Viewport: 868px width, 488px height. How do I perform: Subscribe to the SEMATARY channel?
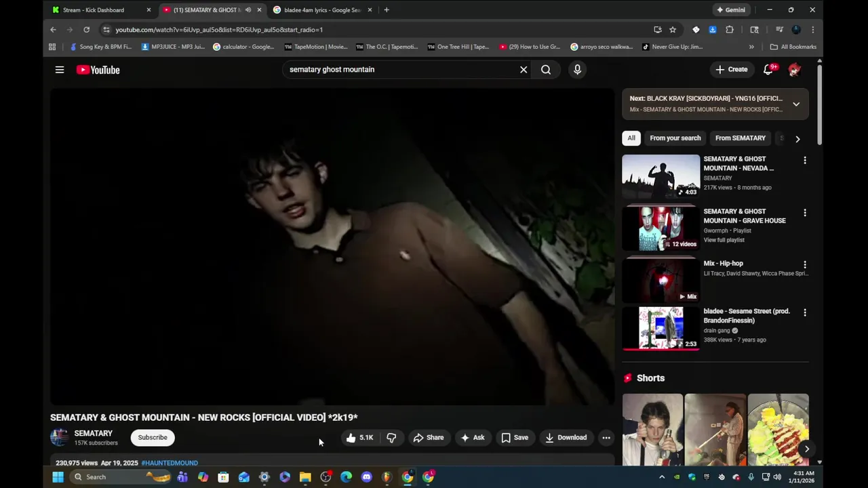pyautogui.click(x=153, y=438)
